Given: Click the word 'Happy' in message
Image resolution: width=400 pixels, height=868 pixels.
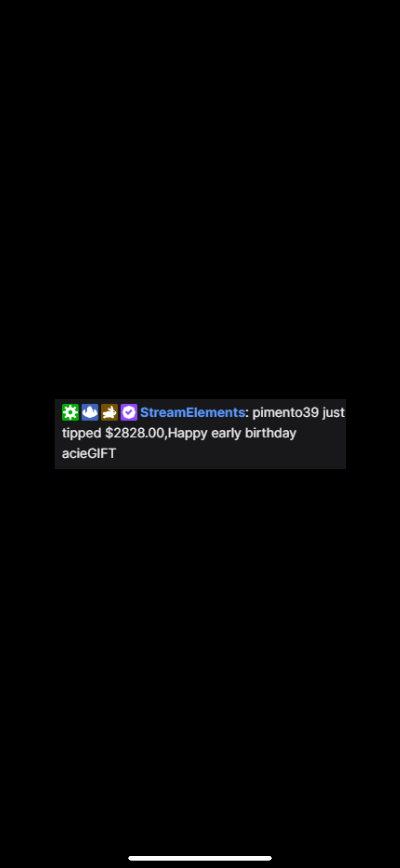Looking at the screenshot, I should point(188,434).
